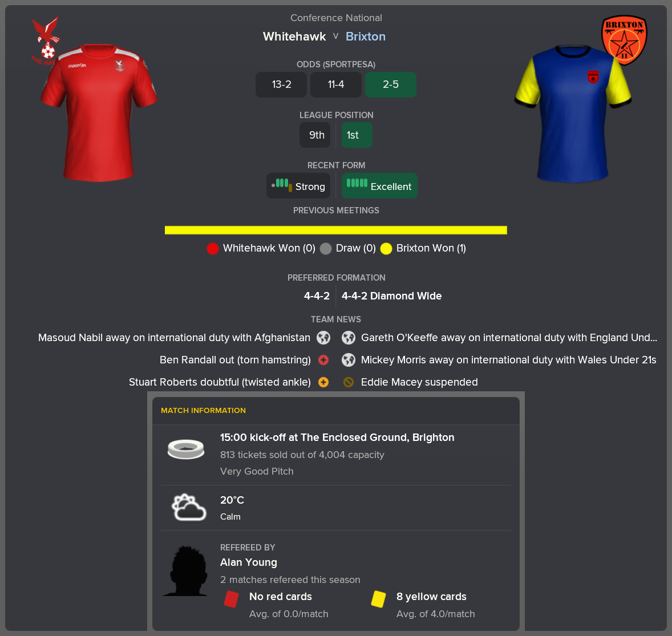Click the yellow previous meetings bar

coord(336,230)
